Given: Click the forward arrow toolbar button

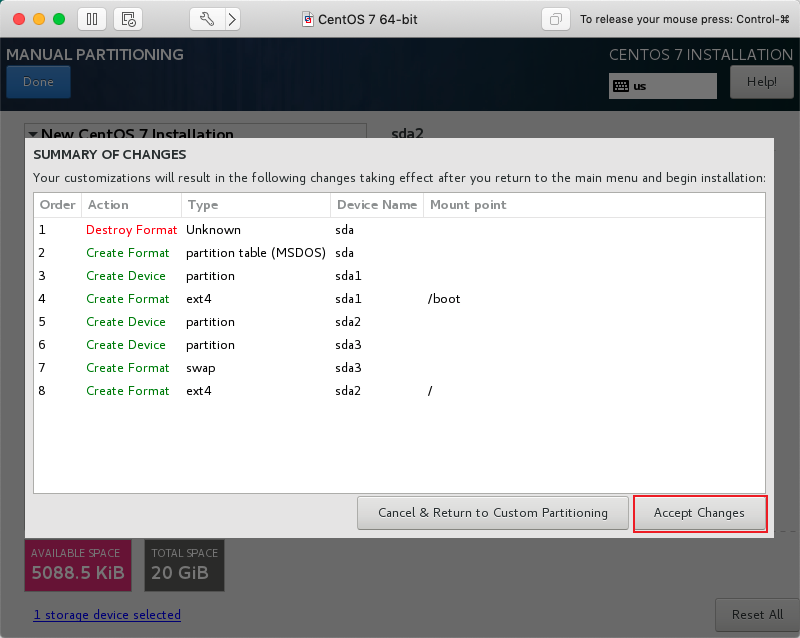Looking at the screenshot, I should (233, 19).
